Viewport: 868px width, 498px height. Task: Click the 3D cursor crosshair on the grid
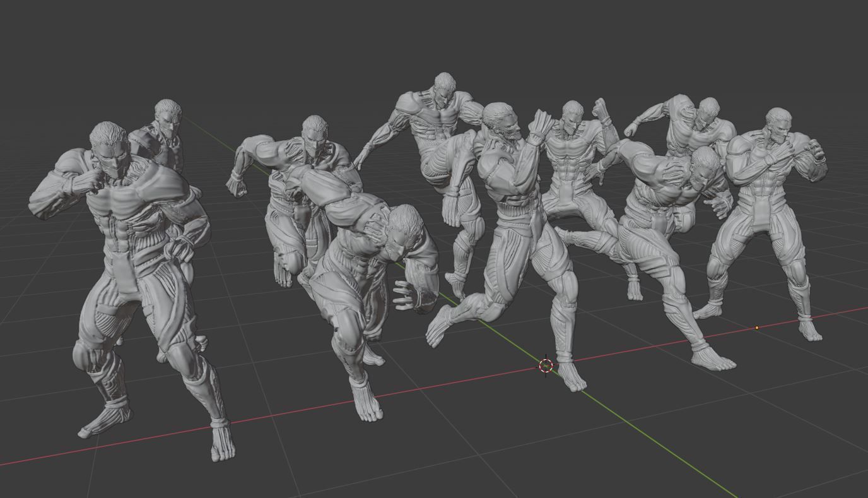(546, 365)
